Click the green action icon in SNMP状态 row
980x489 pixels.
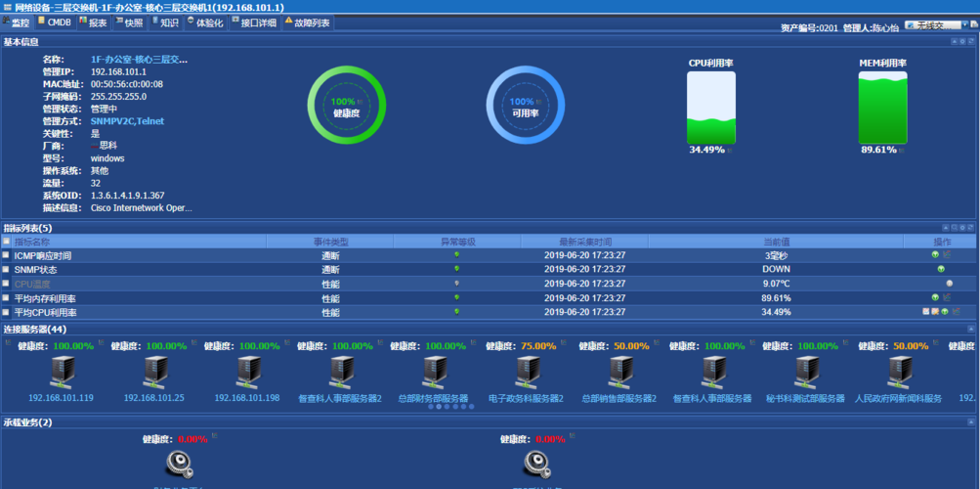pos(941,269)
